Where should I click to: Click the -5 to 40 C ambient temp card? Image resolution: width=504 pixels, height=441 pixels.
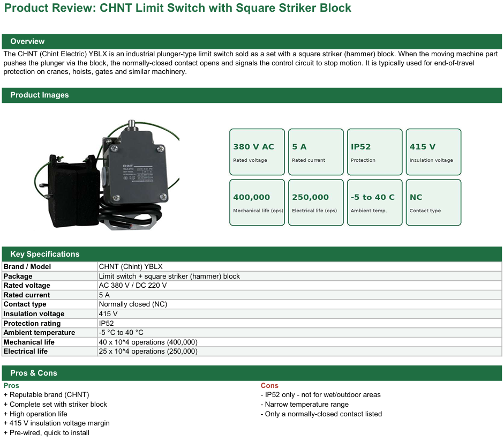pos(374,203)
